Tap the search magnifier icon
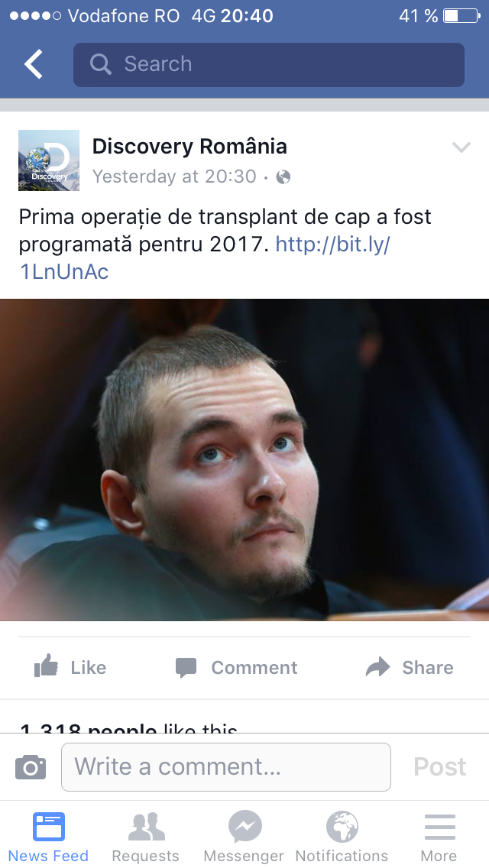 pos(100,64)
